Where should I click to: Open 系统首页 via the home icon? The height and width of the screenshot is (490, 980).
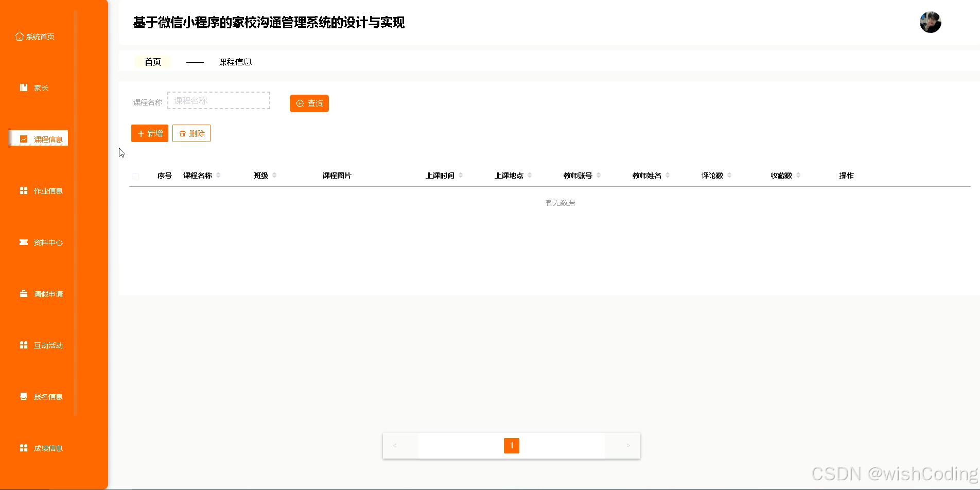tap(19, 36)
